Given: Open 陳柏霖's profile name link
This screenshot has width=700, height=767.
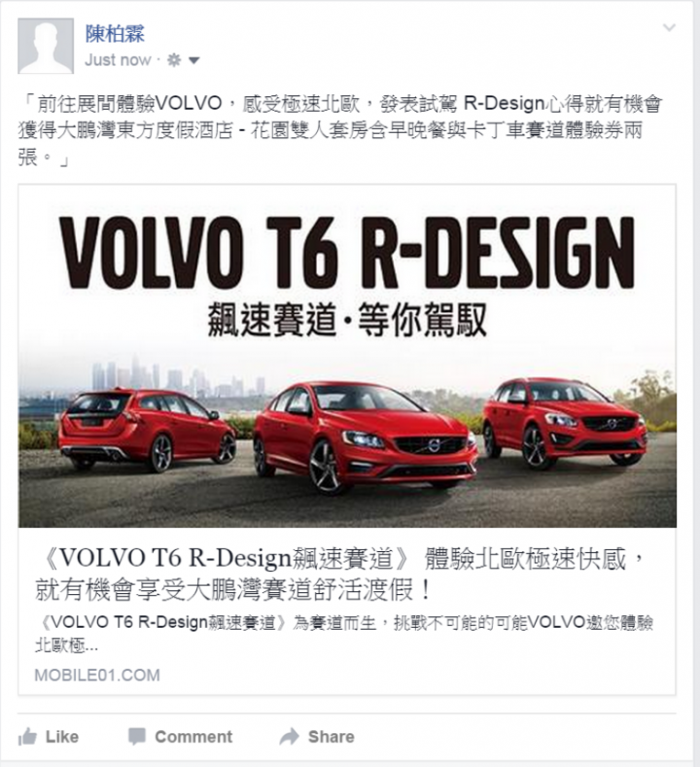Looking at the screenshot, I should (115, 34).
